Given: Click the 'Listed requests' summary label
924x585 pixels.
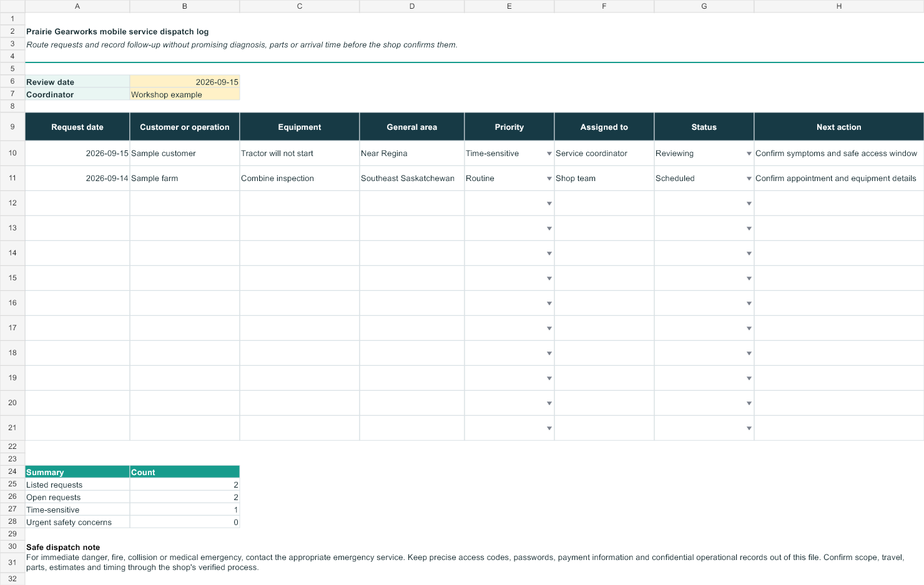Looking at the screenshot, I should coord(77,484).
